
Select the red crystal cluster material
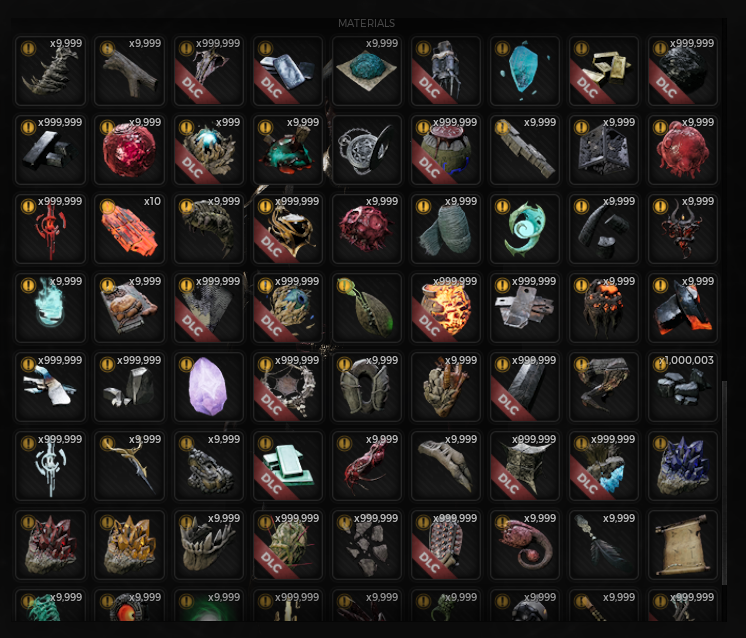[50, 545]
